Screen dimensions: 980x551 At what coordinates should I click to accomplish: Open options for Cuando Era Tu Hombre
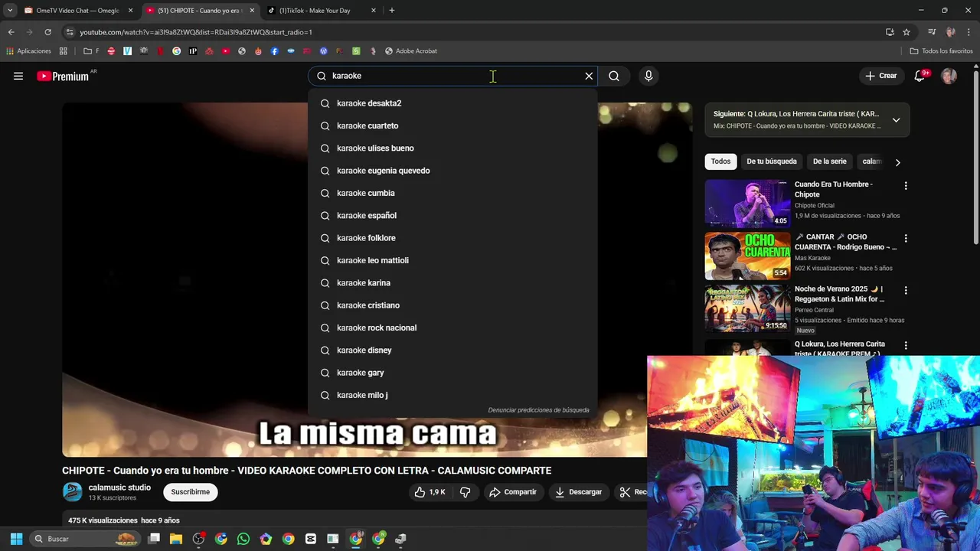click(x=906, y=186)
